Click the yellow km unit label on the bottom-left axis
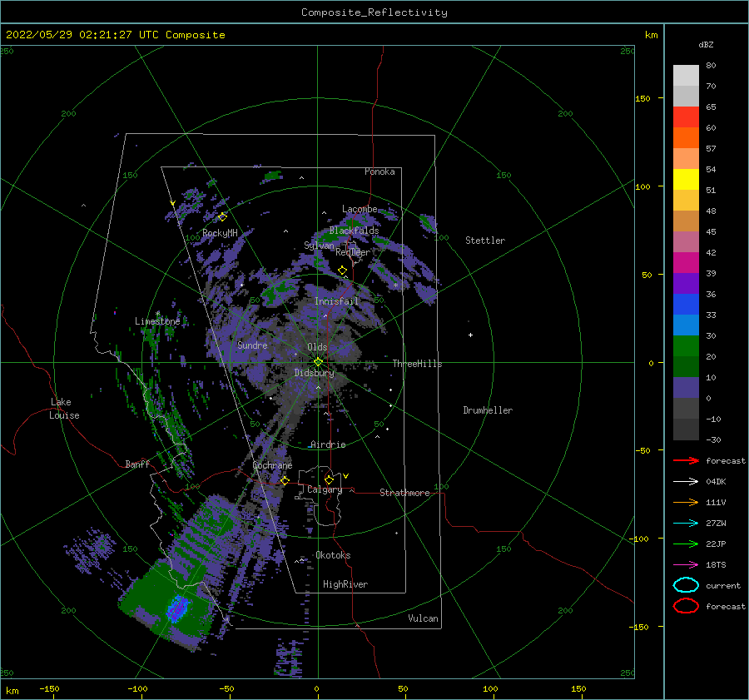The image size is (749, 700). pyautogui.click(x=12, y=691)
